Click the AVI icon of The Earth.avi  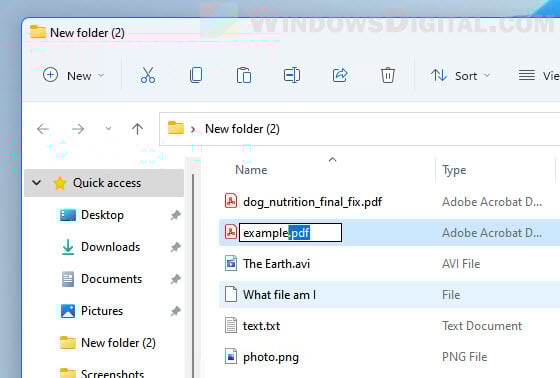(x=231, y=263)
